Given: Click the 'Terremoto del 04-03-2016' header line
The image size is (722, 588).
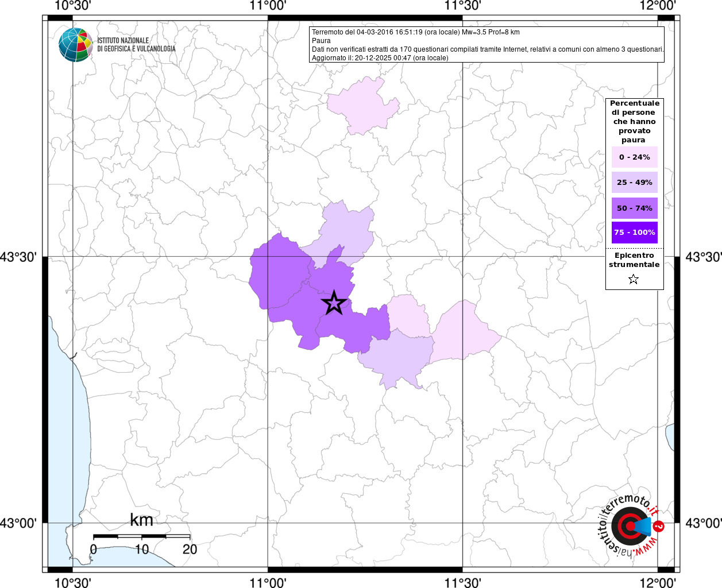Looking at the screenshot, I should (x=416, y=32).
